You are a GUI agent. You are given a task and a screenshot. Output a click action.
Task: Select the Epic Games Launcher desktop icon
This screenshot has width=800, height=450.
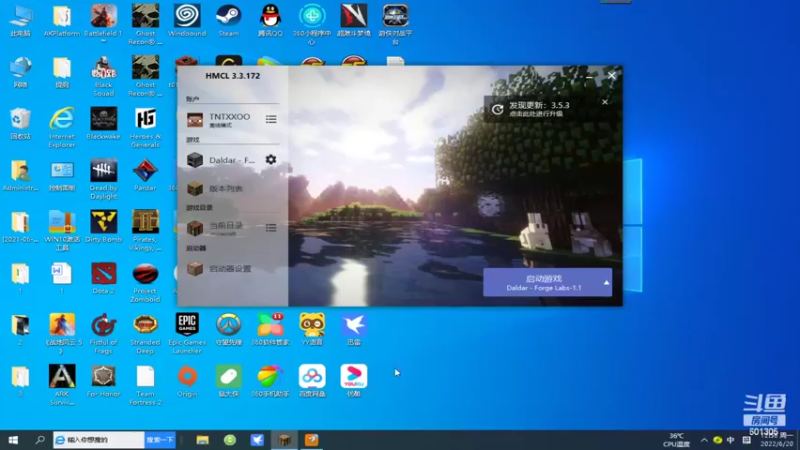(187, 334)
